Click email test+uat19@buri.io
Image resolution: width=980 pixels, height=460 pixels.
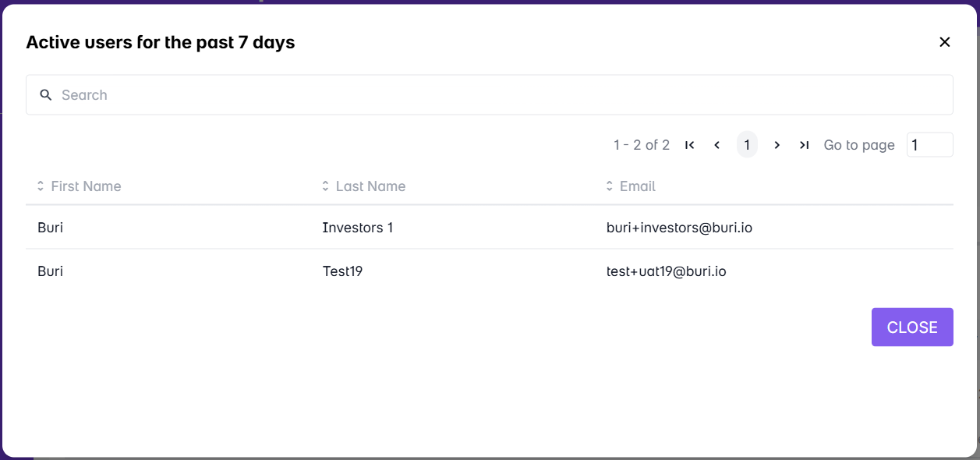point(666,271)
